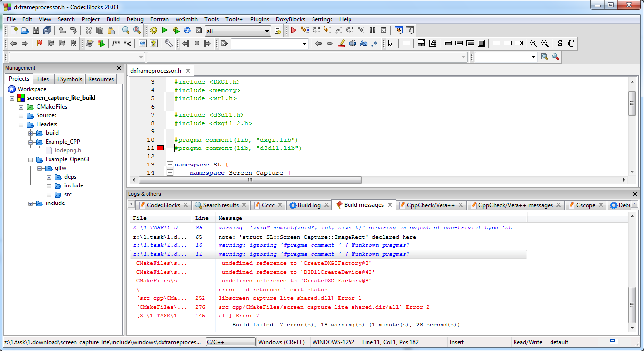Collapse the Headers folder
The height and width of the screenshot is (351, 644).
21,124
